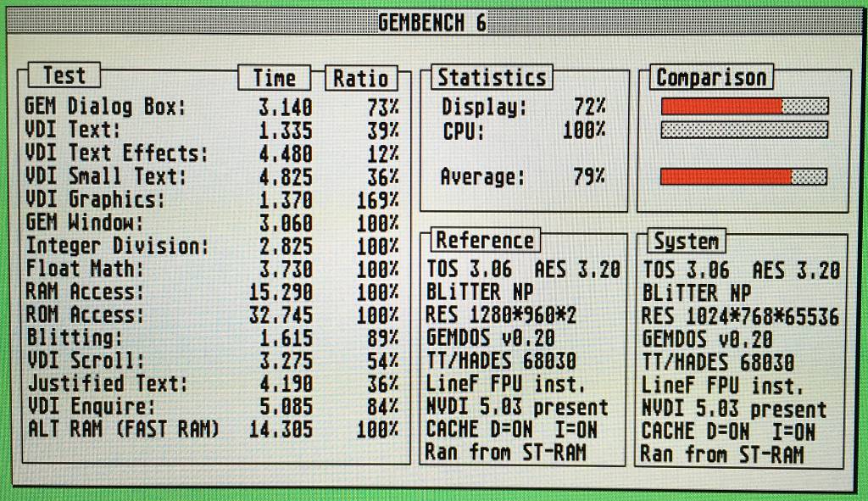Click 'NVDI 5.03 present' in Reference panel
Viewport: 868px width, 501px height.
click(517, 407)
